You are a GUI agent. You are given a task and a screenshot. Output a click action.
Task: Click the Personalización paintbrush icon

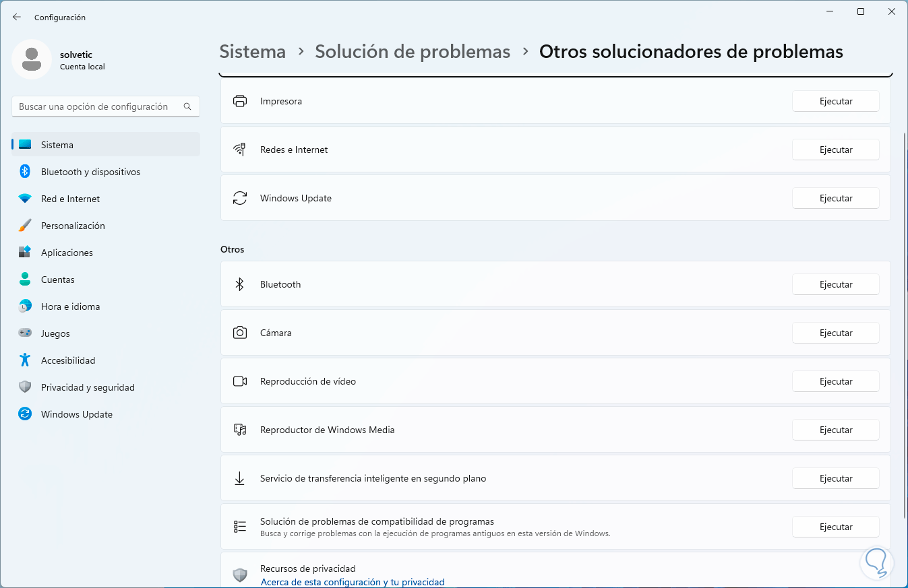click(25, 226)
